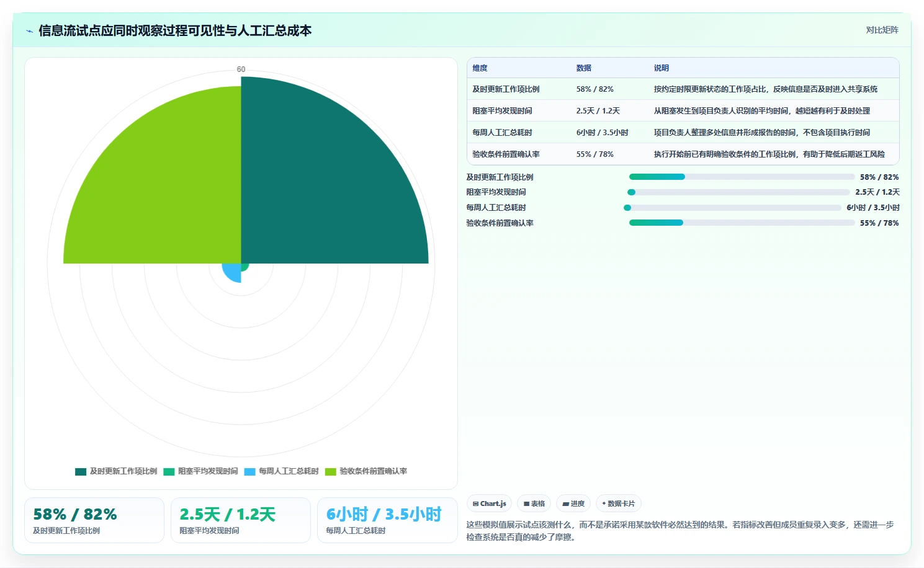
Task: Click the 说明 column header
Action: 661,68
